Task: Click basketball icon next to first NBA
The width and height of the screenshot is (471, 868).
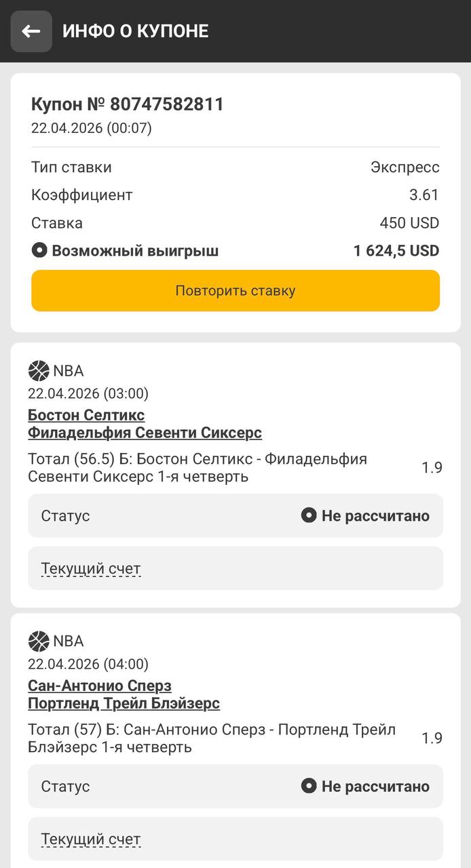Action: pos(39,371)
